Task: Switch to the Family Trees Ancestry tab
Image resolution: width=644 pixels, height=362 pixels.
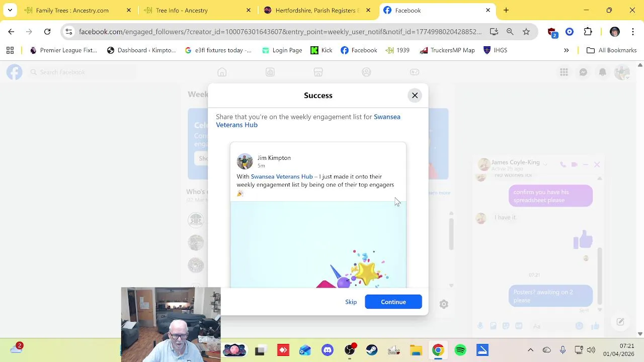Action: [72, 10]
